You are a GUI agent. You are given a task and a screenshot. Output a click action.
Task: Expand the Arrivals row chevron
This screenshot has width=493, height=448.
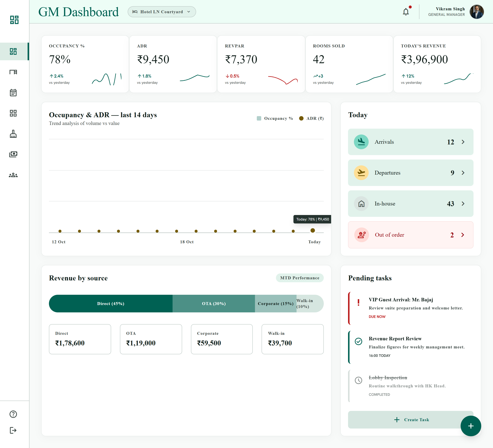[463, 142]
